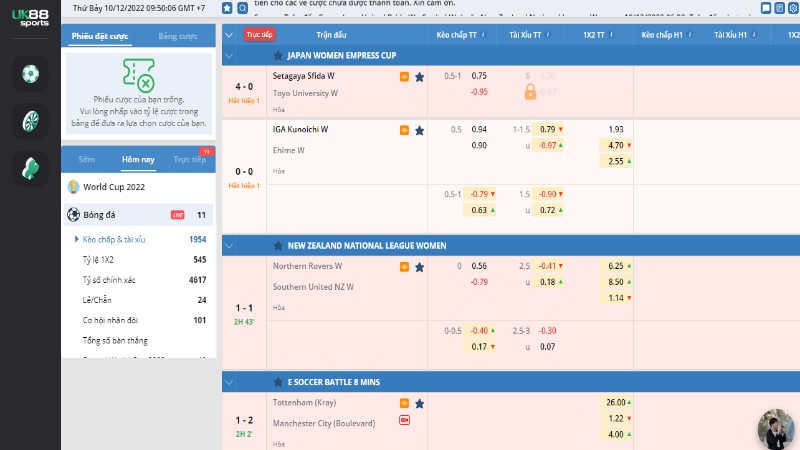Screen dimensions: 800x450
Task: Favorite the IGA Kunoichi W match star
Action: (x=419, y=131)
